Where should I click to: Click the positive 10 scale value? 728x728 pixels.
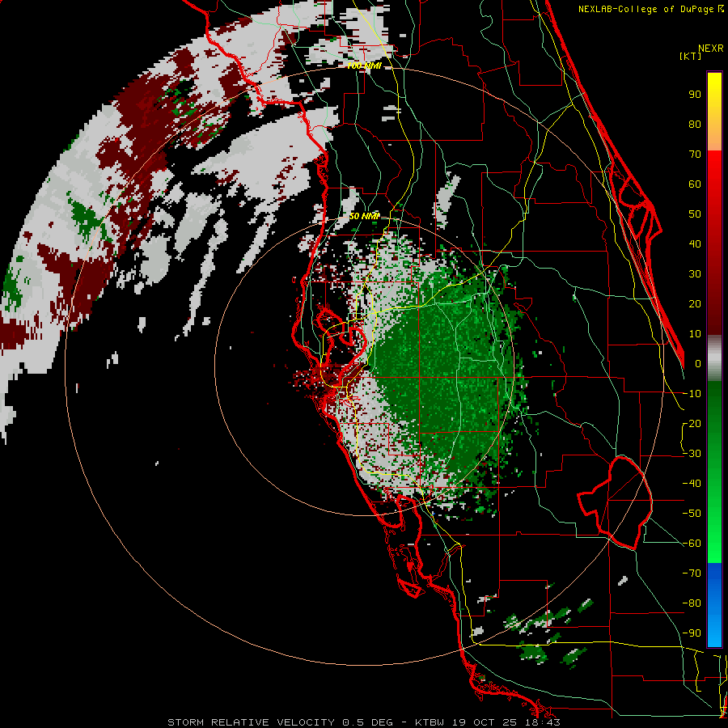point(695,334)
